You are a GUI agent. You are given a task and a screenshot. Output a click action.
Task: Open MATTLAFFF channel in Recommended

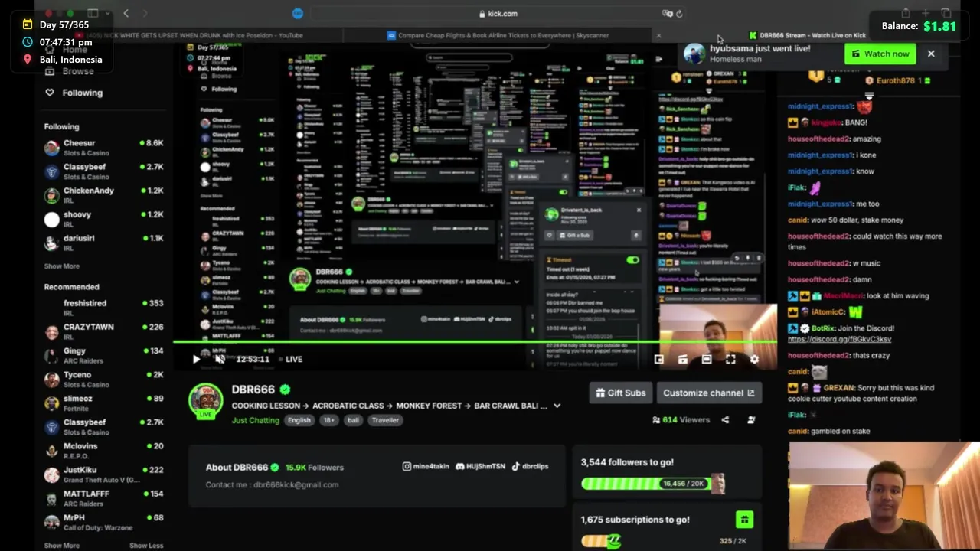103,498
